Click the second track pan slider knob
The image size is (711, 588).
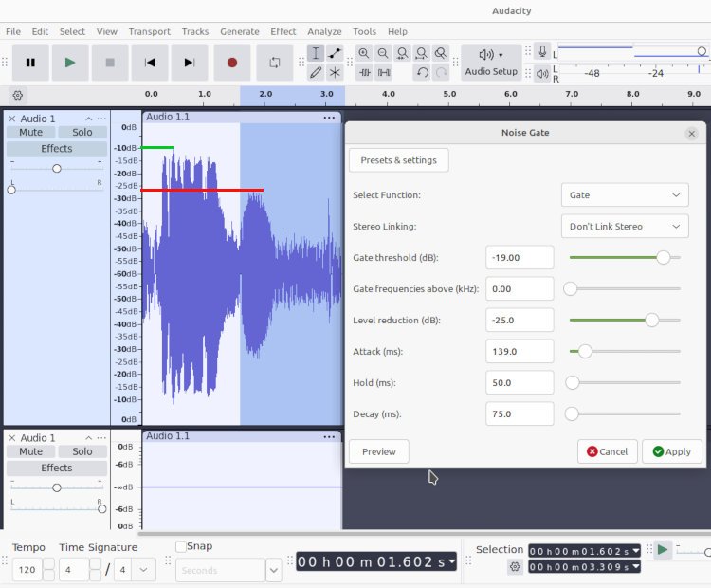pyautogui.click(x=102, y=509)
